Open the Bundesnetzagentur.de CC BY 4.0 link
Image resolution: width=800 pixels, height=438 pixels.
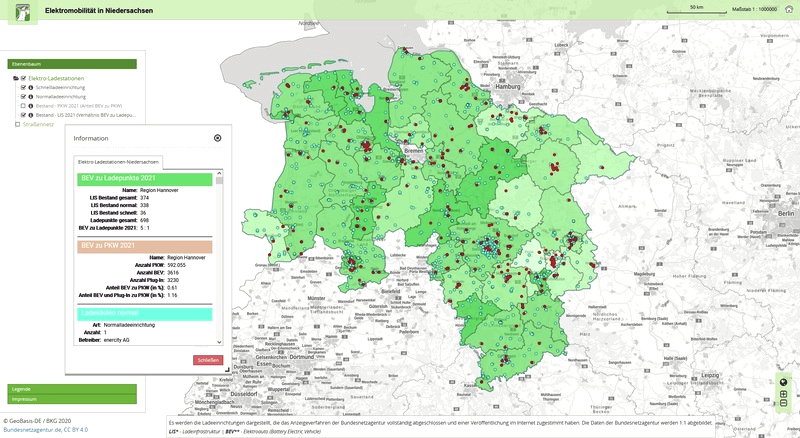pos(45,429)
